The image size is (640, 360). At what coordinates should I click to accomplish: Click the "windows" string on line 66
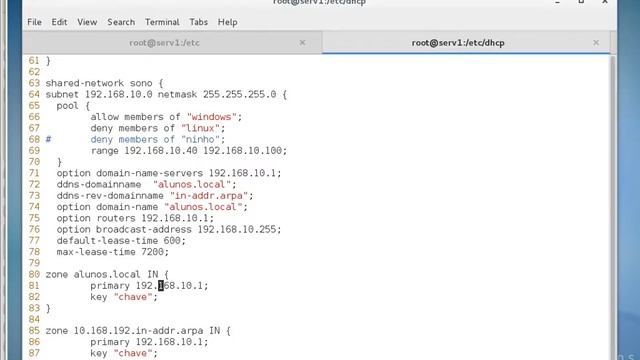[212, 117]
